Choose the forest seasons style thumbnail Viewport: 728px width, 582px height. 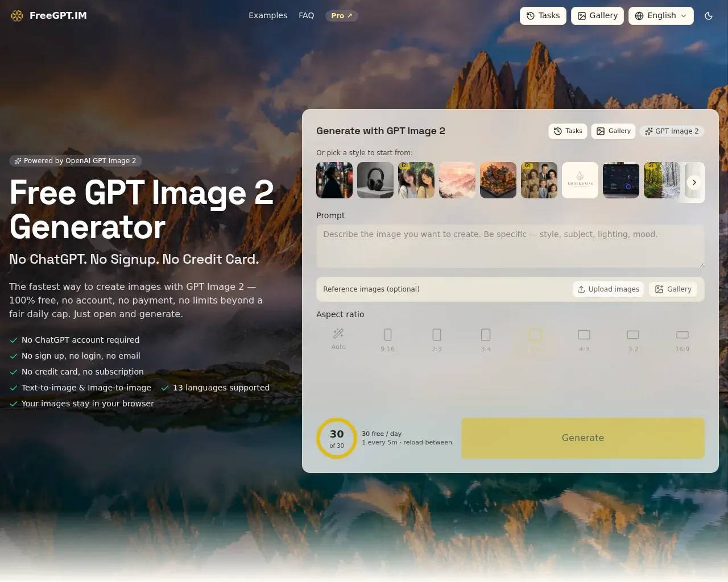pos(662,180)
